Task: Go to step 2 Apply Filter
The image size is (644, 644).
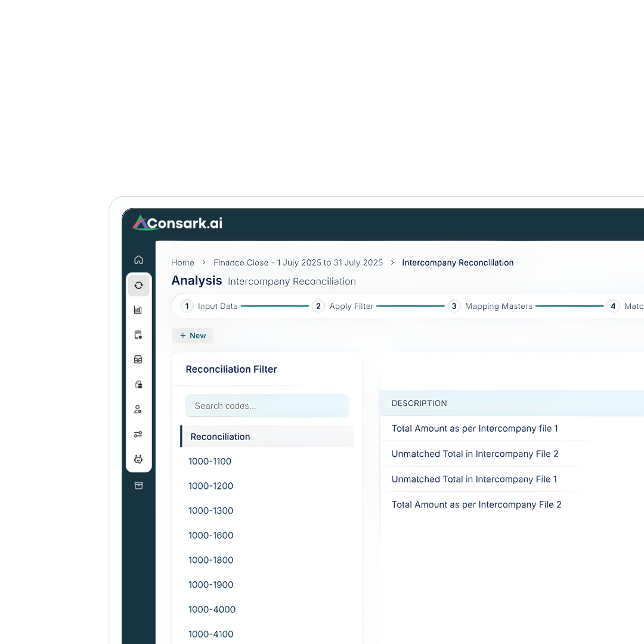Action: click(343, 306)
